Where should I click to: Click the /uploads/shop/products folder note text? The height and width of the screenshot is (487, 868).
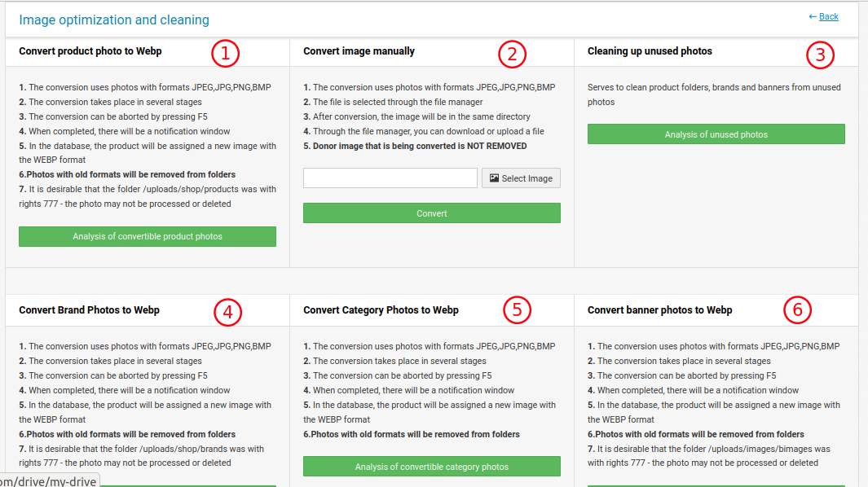click(x=148, y=196)
